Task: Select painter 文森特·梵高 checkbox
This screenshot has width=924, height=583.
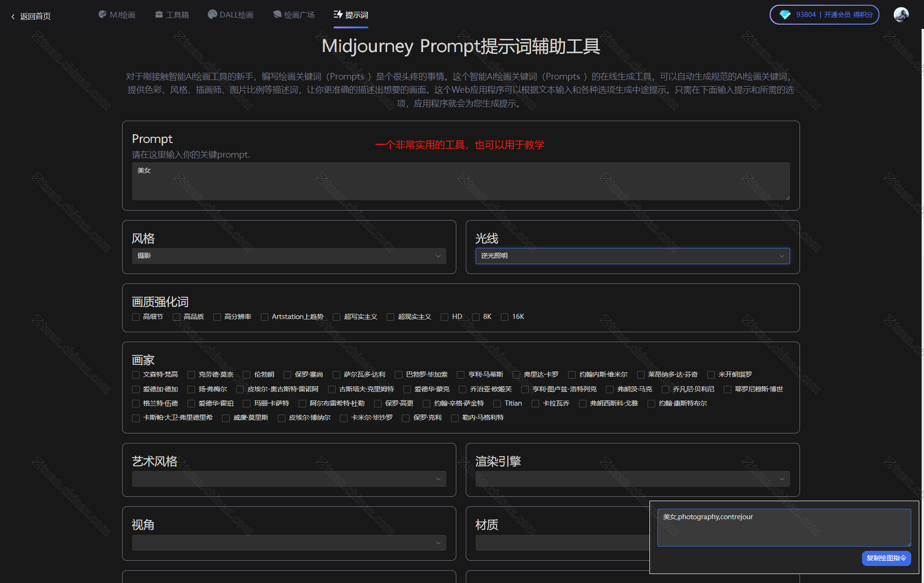Action: coord(136,375)
